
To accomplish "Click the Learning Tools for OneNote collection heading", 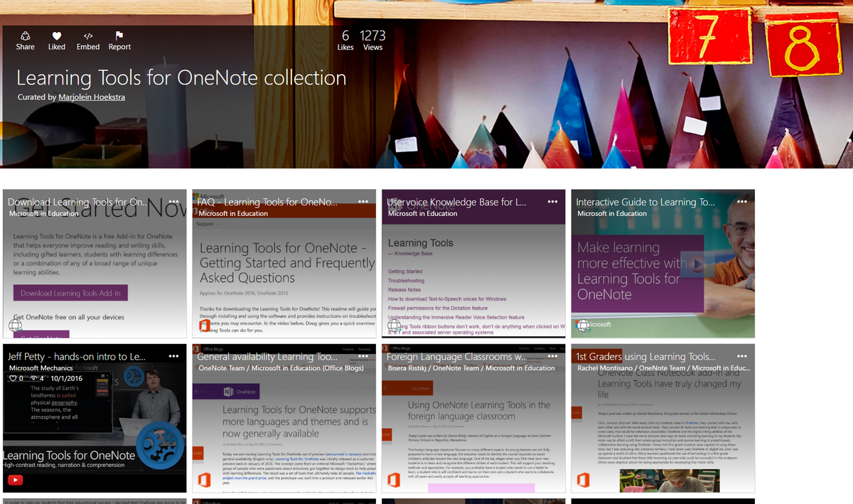I will coord(181,77).
